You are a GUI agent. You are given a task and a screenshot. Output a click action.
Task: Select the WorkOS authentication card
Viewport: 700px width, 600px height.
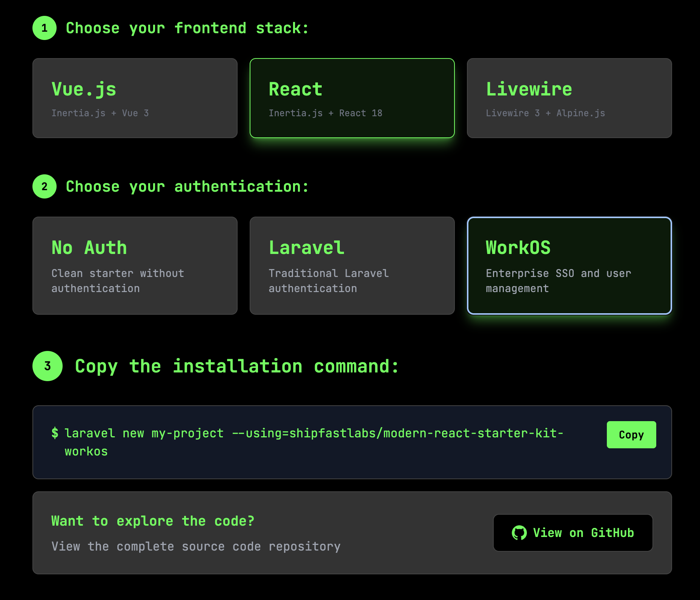569,266
